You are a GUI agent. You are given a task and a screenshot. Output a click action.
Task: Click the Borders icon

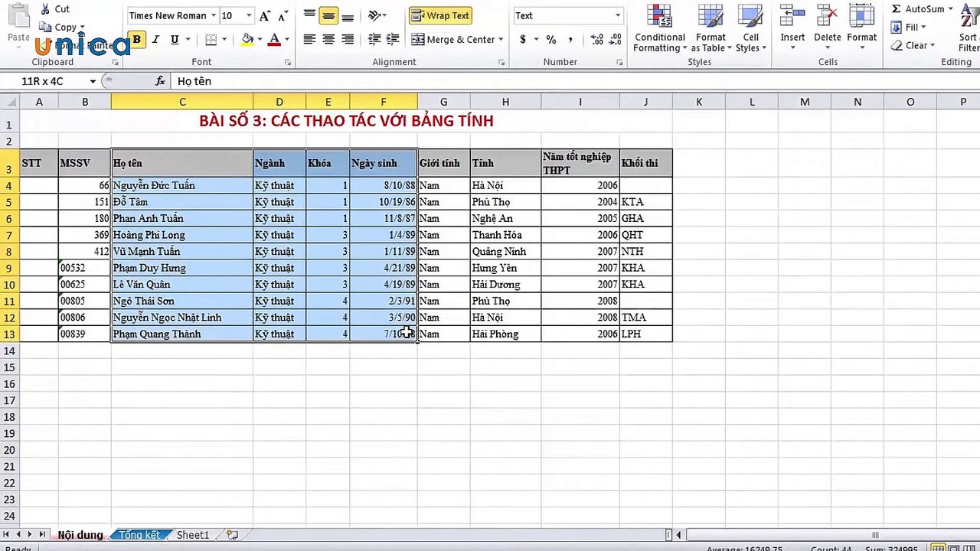(211, 39)
